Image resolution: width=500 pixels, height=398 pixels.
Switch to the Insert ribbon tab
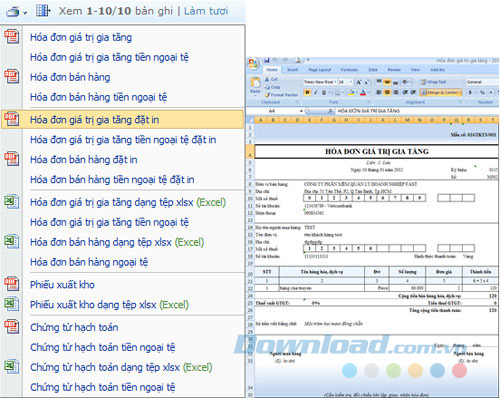(292, 70)
